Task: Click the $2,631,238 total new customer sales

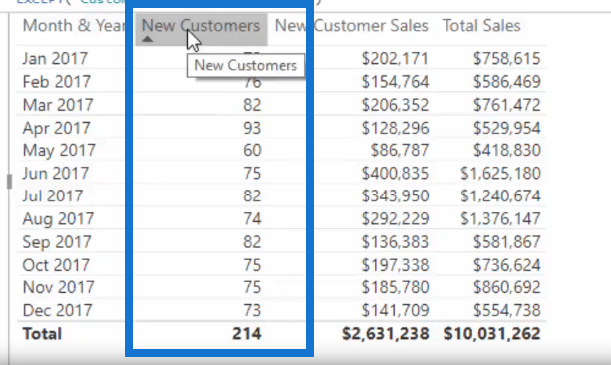Action: tap(385, 334)
